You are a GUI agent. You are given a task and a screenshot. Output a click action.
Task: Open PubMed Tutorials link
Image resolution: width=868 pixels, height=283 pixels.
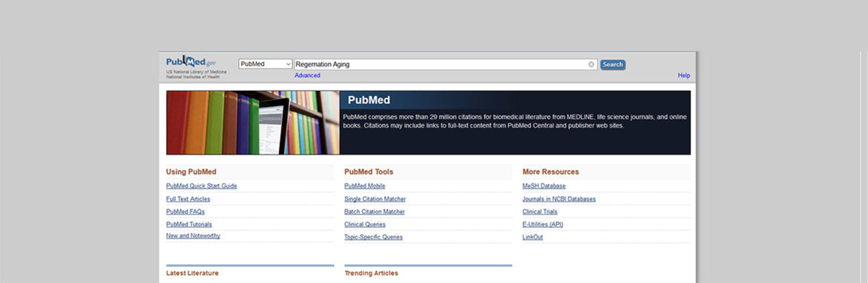[x=189, y=224]
